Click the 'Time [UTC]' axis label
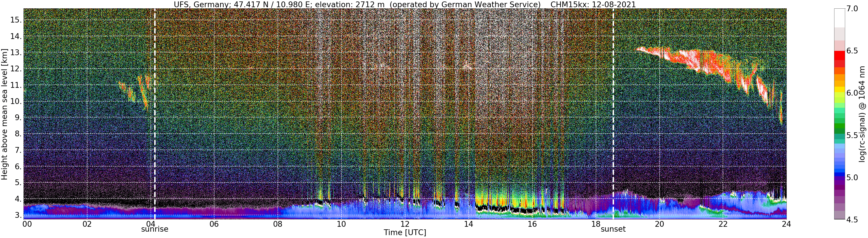The width and height of the screenshot is (868, 238). point(405,233)
